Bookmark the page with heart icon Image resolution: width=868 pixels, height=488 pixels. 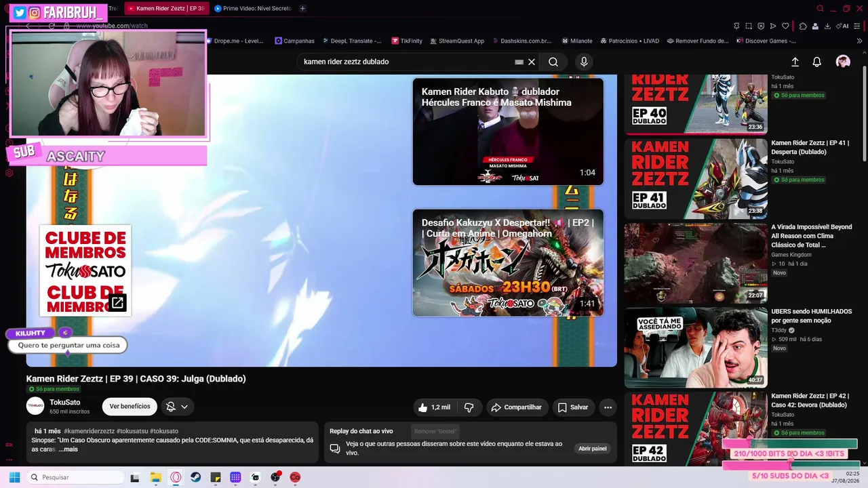[785, 26]
